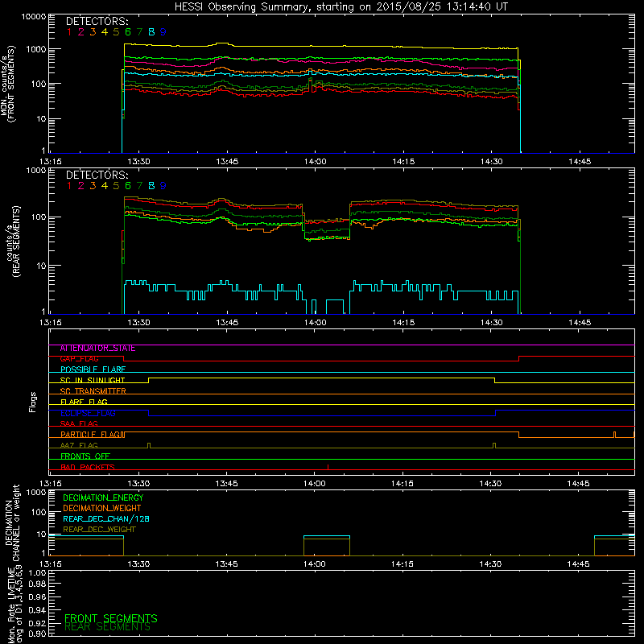Select green detector 6 in front segments legend
Screen dimensions: 644x644
(x=128, y=32)
